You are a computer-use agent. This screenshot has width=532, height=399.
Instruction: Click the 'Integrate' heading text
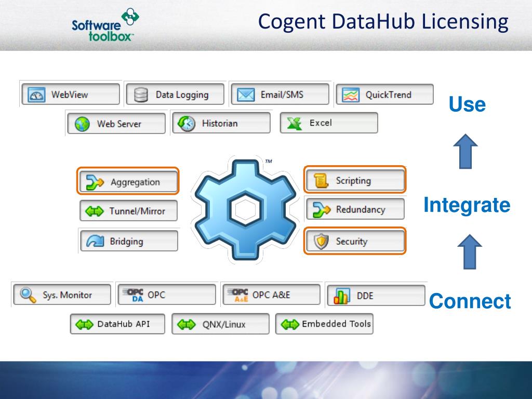[467, 206]
